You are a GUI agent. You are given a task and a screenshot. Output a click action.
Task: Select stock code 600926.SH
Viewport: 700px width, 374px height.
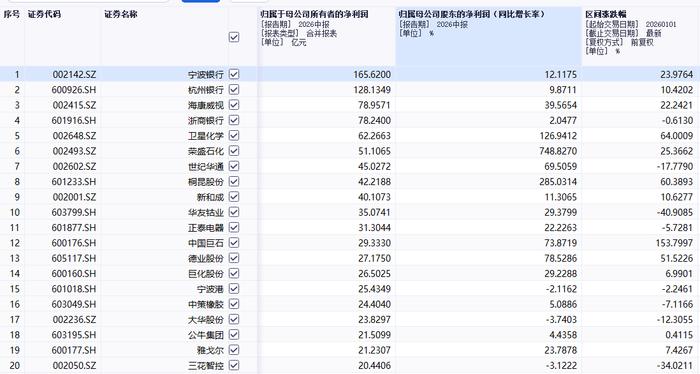[x=74, y=90]
